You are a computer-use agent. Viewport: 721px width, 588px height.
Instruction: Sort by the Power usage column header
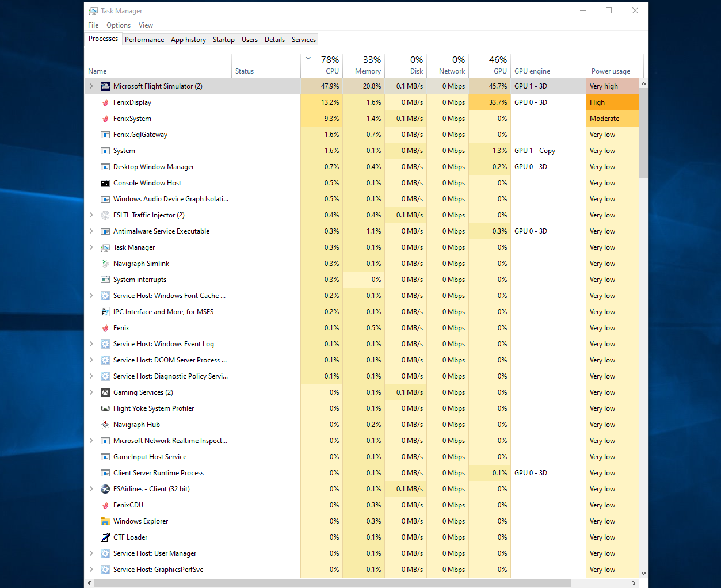click(615, 66)
